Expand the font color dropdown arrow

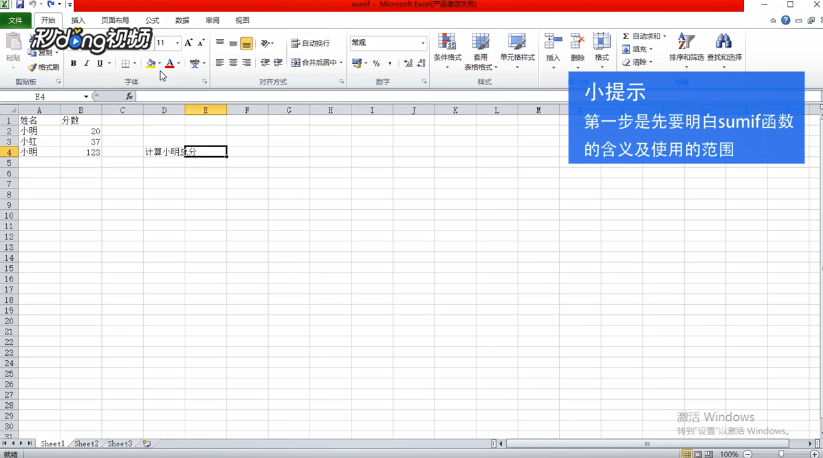click(178, 63)
